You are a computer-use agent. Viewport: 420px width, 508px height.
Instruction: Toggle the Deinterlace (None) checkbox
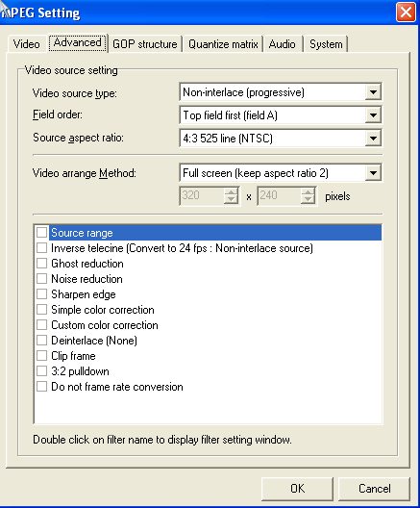point(41,341)
